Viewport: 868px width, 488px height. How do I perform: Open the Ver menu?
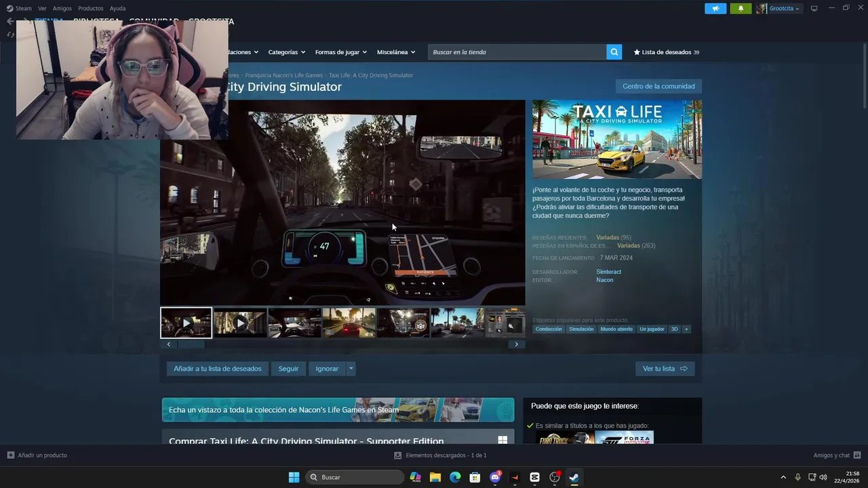point(42,9)
